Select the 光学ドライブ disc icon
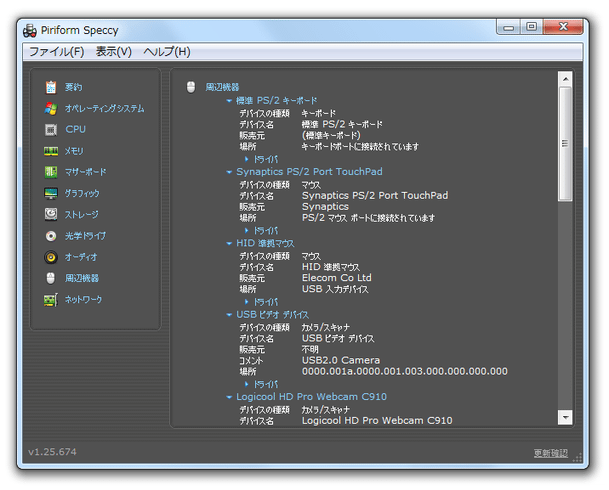The width and height of the screenshot is (609, 490). 51,235
